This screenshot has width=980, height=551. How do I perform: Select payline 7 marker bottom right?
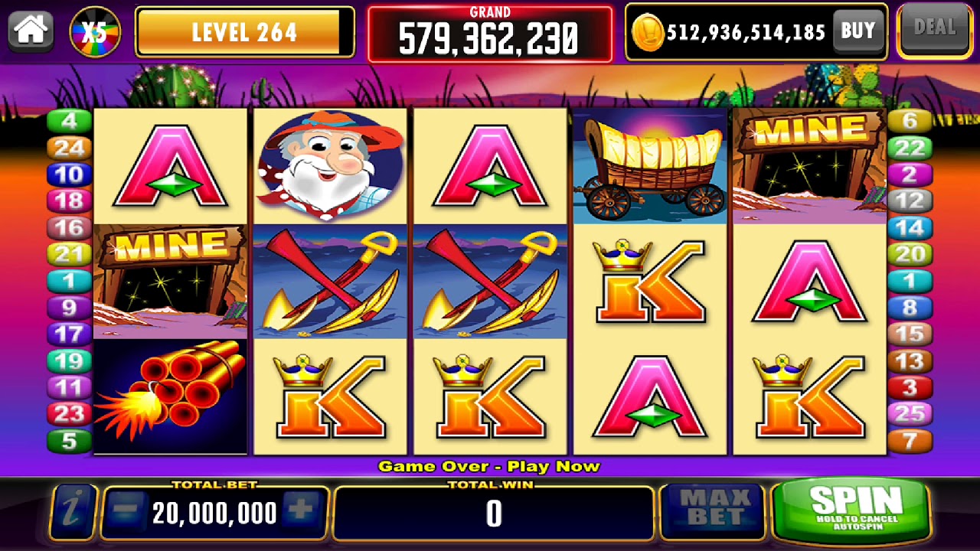(x=910, y=441)
